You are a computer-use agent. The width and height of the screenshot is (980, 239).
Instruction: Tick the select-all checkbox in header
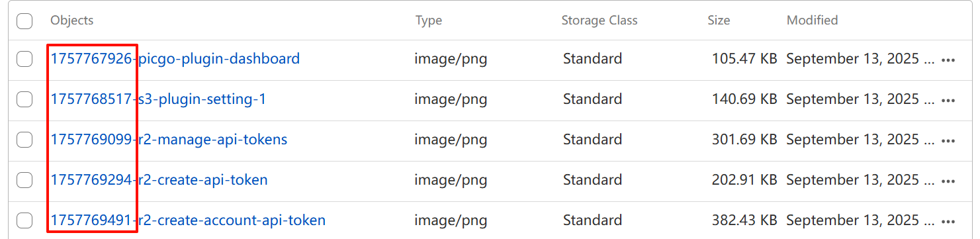[x=24, y=21]
